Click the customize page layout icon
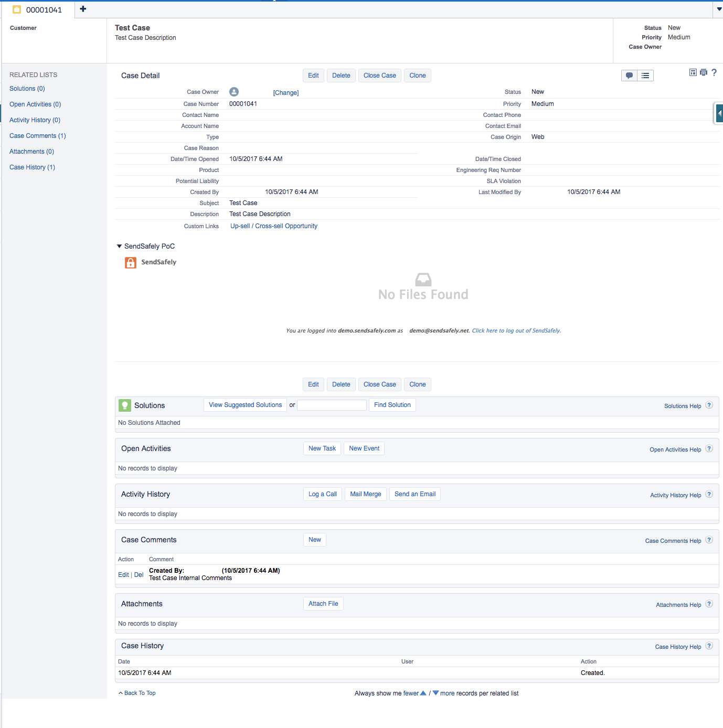The width and height of the screenshot is (723, 728). 693,72
